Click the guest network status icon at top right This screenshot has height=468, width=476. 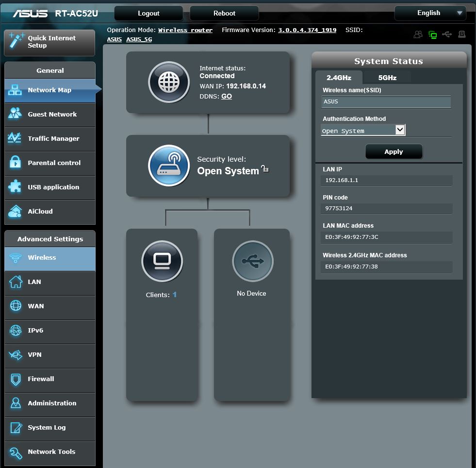418,34
